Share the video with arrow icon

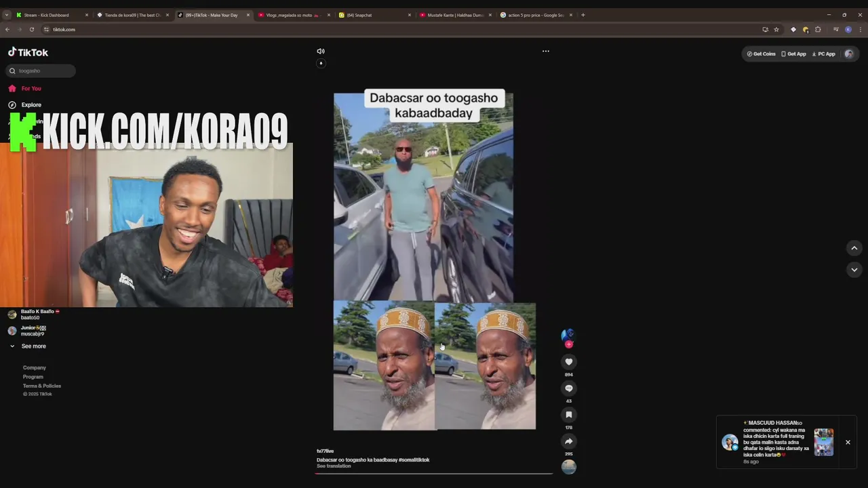pyautogui.click(x=569, y=441)
